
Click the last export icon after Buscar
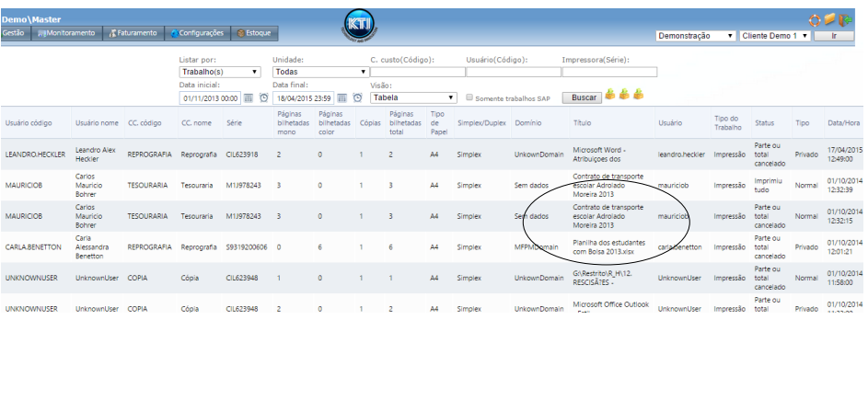click(638, 94)
